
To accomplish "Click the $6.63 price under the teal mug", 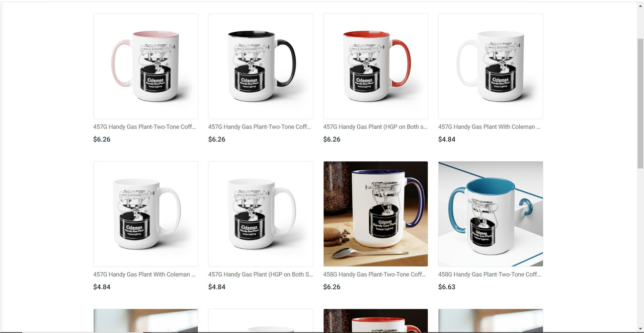I will pyautogui.click(x=447, y=287).
